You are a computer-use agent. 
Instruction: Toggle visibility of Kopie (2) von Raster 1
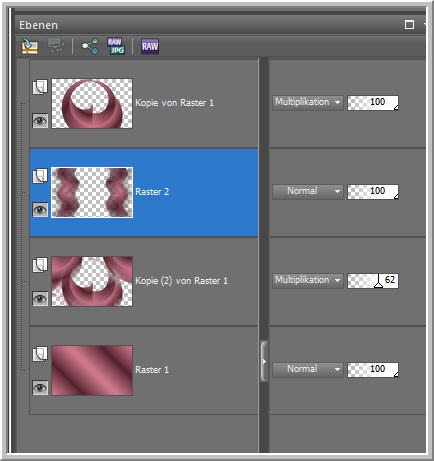pyautogui.click(x=40, y=299)
